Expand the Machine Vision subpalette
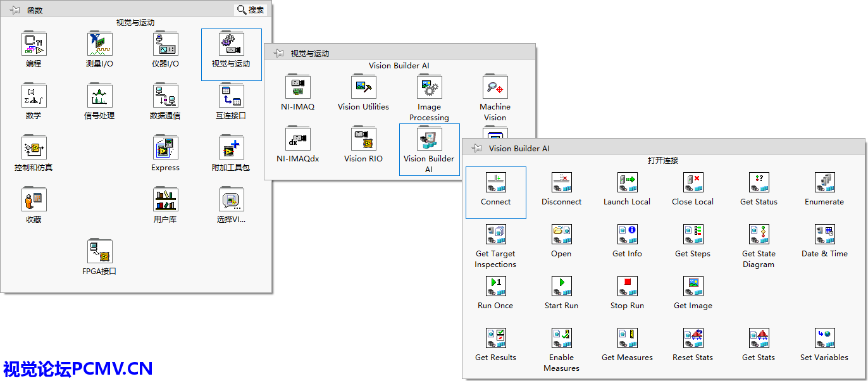Viewport: 868px width, 381px height. (495, 87)
